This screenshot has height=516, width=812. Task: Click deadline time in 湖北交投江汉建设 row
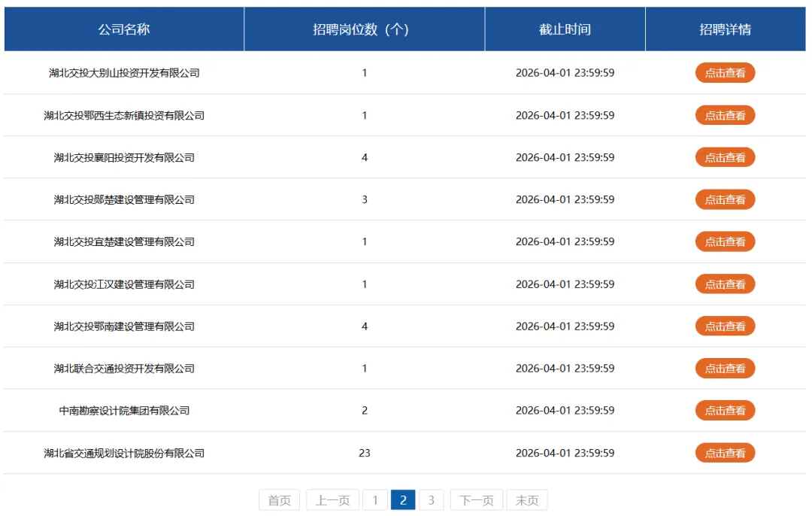tap(565, 284)
